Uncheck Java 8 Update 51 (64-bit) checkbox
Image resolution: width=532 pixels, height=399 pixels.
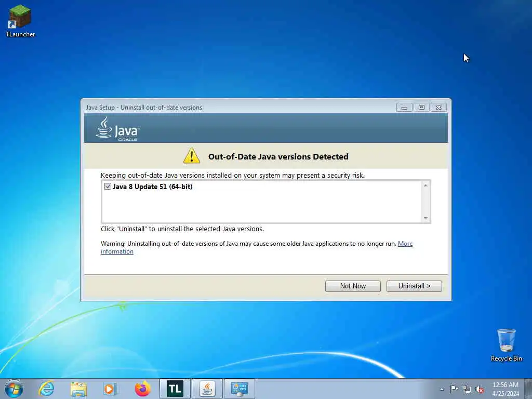[x=108, y=187]
